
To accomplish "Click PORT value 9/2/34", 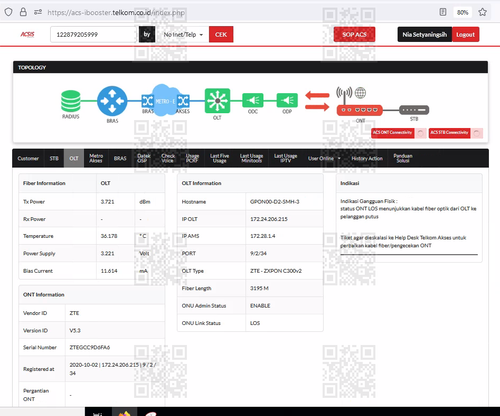I will (258, 253).
